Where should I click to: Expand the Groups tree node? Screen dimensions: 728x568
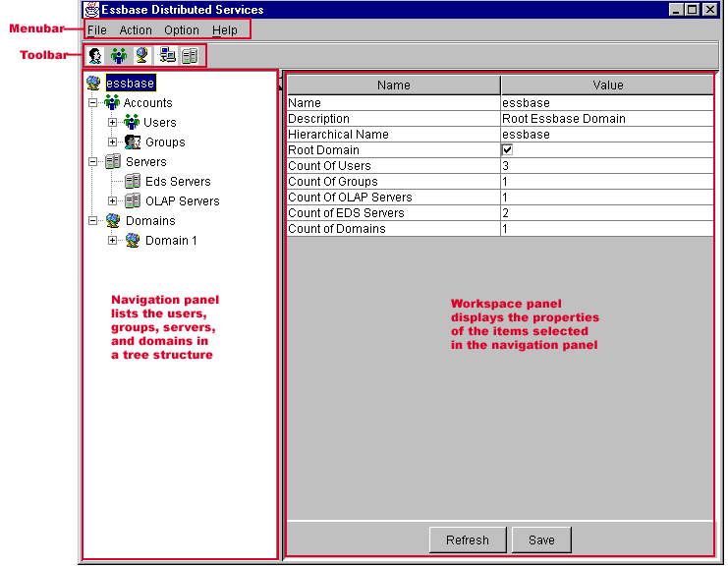click(x=112, y=142)
